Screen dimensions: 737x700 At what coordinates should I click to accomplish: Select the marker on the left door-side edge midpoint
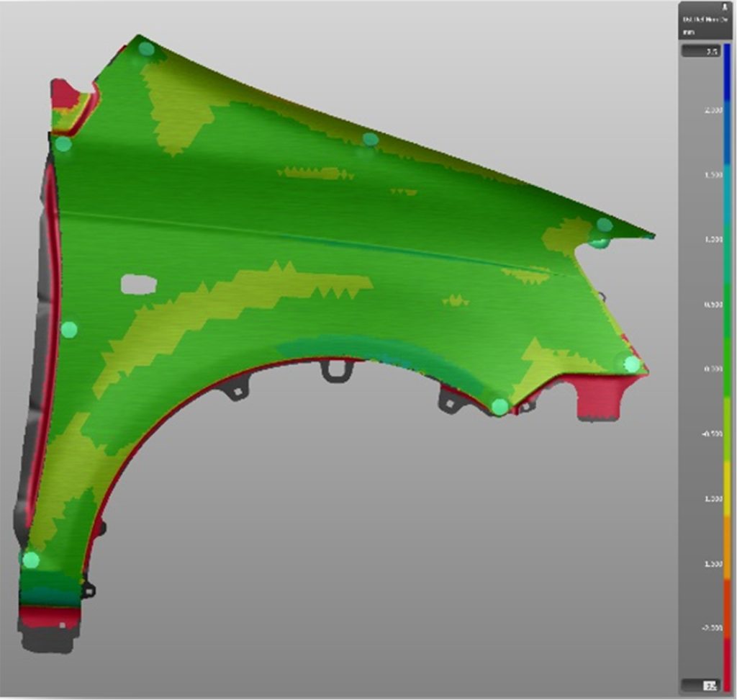point(69,330)
